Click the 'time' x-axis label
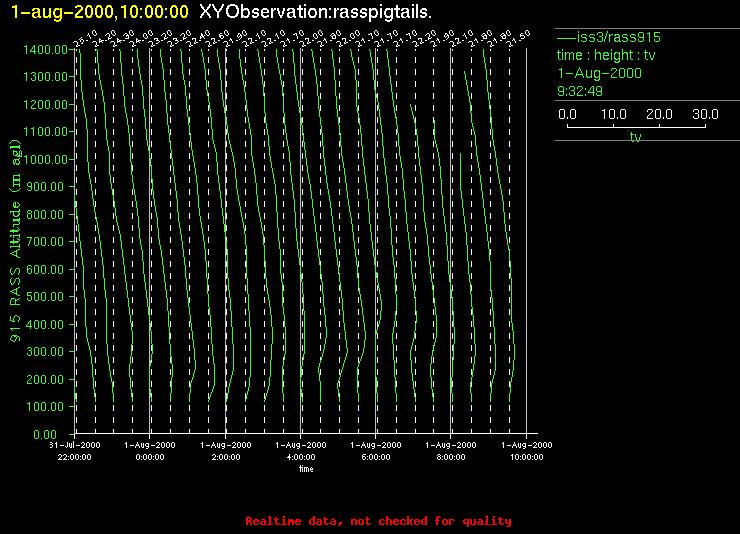 pyautogui.click(x=305, y=467)
